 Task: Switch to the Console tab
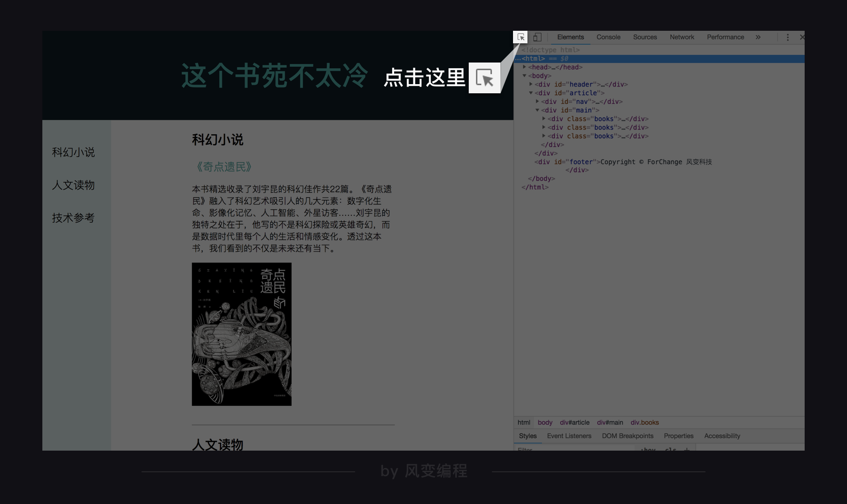tap(608, 37)
